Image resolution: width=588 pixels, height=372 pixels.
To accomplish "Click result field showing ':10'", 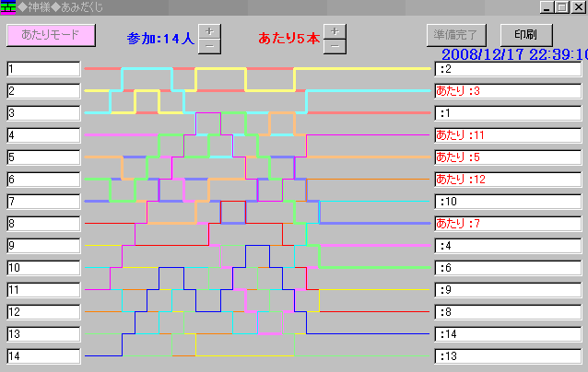I will 508,202.
